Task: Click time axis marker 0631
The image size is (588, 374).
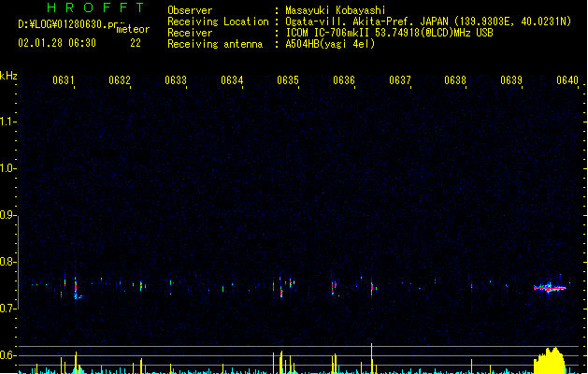Action: pyautogui.click(x=64, y=80)
